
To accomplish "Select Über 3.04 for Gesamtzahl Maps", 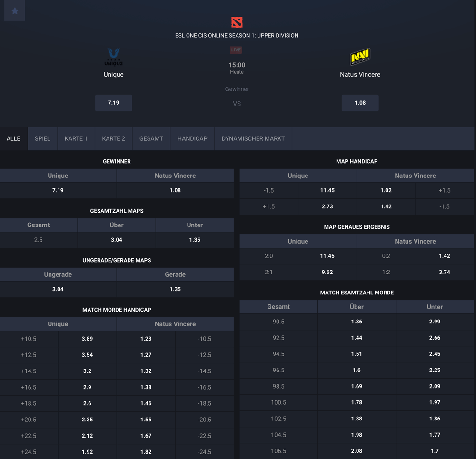I will pos(117,240).
